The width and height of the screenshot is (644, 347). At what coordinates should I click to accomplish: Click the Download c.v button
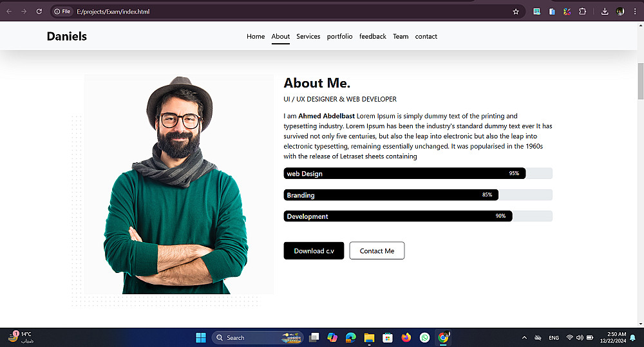point(314,250)
